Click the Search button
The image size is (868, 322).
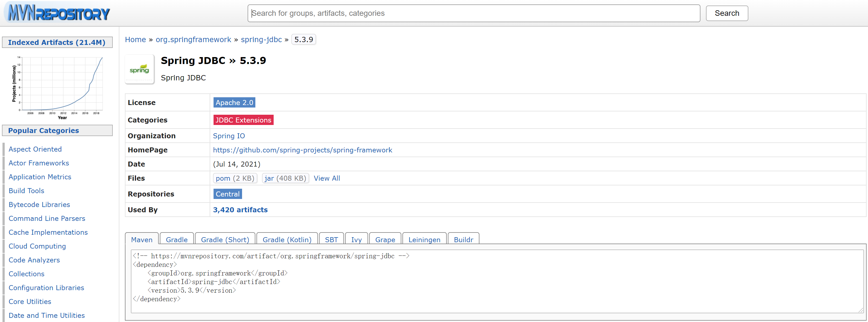[x=726, y=13]
